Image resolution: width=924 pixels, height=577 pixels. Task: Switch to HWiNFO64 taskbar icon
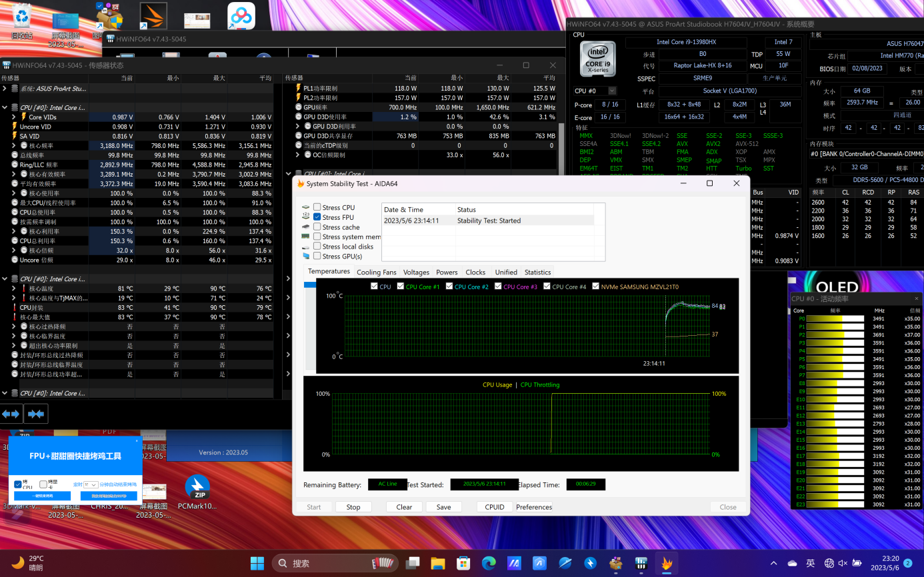pos(641,563)
